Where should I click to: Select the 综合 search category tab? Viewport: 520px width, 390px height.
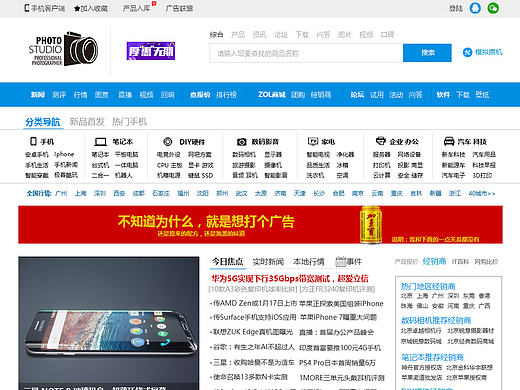pyautogui.click(x=217, y=35)
